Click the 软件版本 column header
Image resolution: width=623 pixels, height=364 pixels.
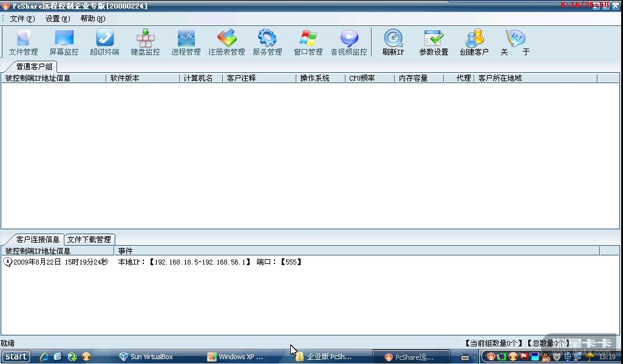pyautogui.click(x=143, y=78)
